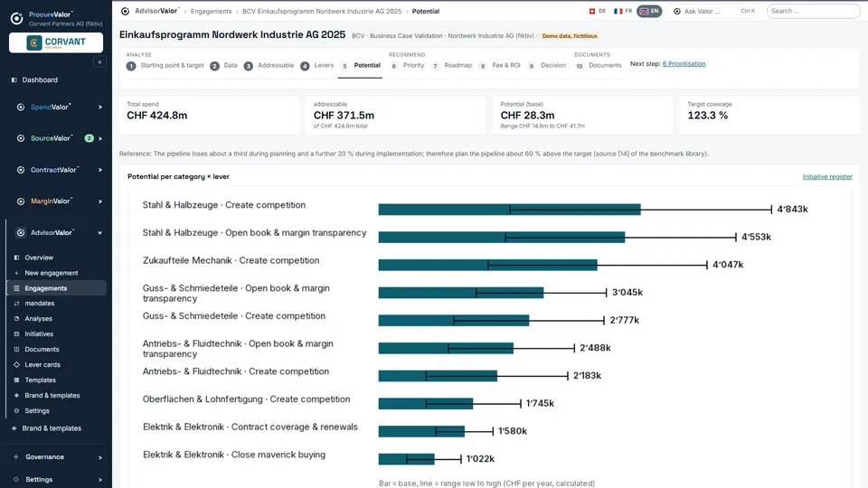
Task: Click the Initiatives icon in sidebar
Action: tap(16, 334)
